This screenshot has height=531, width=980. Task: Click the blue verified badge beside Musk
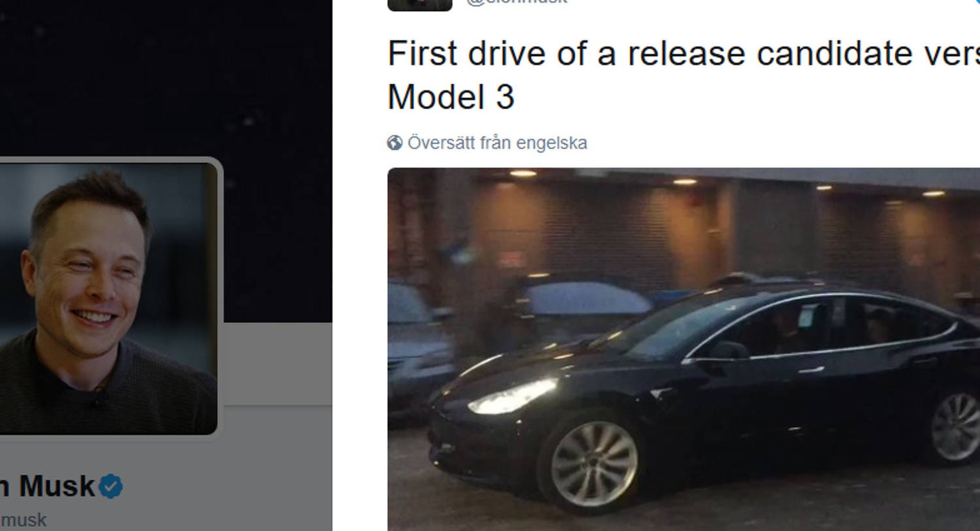(110, 487)
